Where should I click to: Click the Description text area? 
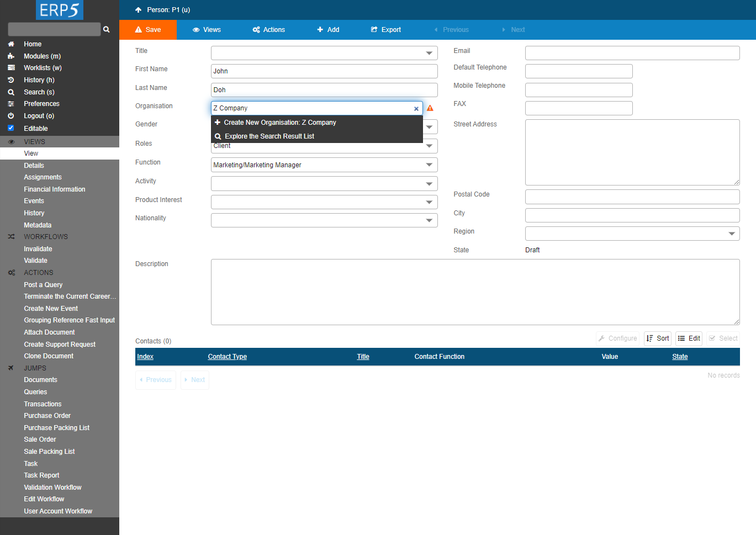coord(475,292)
